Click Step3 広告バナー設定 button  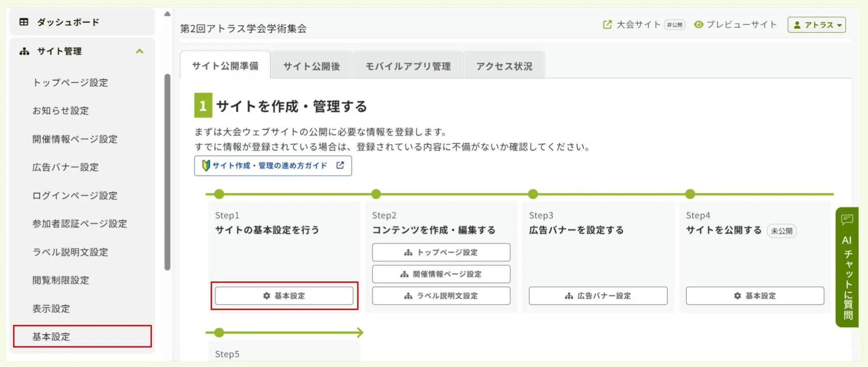[x=598, y=296]
